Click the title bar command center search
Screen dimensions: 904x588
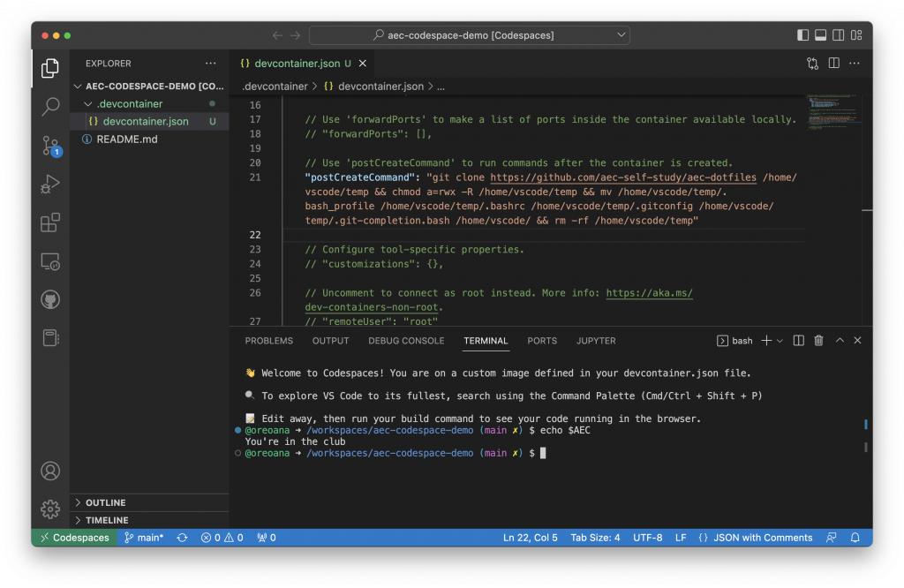coord(470,35)
